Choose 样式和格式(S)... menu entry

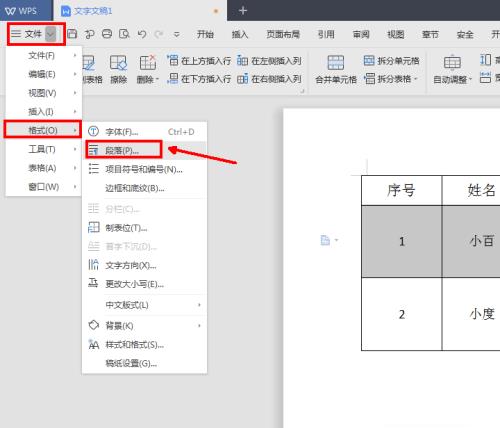click(x=144, y=344)
